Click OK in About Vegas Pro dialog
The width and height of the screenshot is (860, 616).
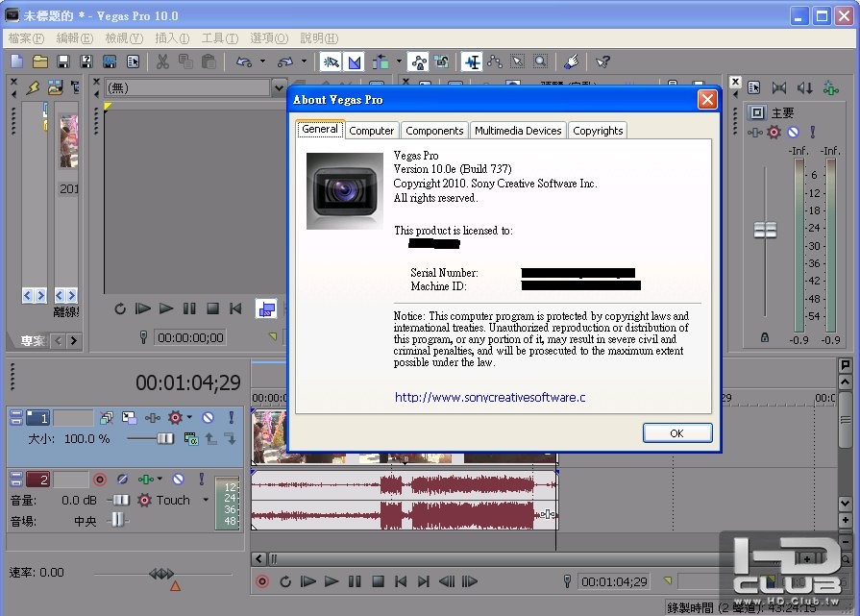point(677,432)
